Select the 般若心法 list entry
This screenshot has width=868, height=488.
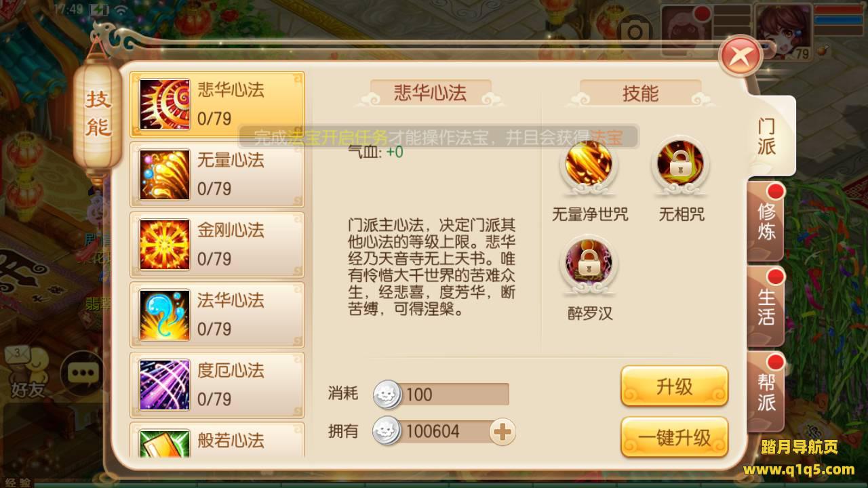coord(217,440)
